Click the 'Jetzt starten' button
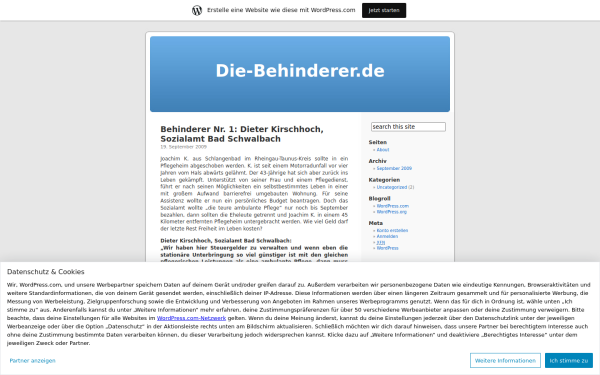Screen dimensions: 600x375 coord(384,10)
